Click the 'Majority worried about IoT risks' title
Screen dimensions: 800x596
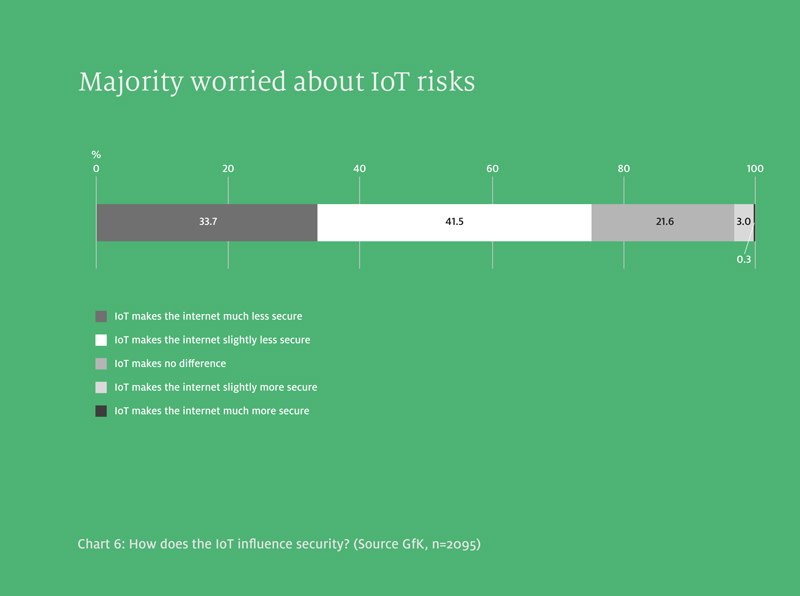(277, 82)
